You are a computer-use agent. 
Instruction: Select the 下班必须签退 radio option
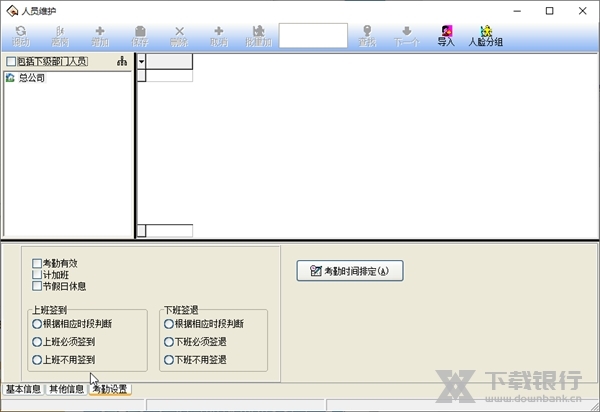pyautogui.click(x=169, y=342)
